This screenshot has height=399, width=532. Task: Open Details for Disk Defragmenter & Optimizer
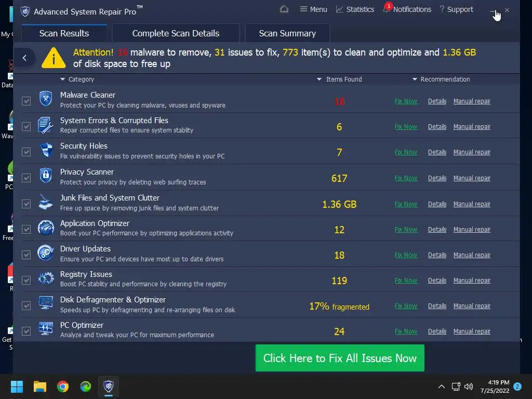coord(437,305)
